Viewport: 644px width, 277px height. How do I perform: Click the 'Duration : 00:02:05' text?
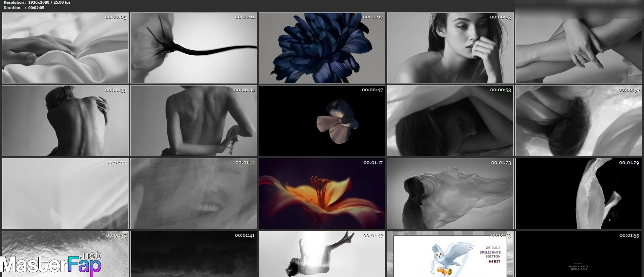24,8
